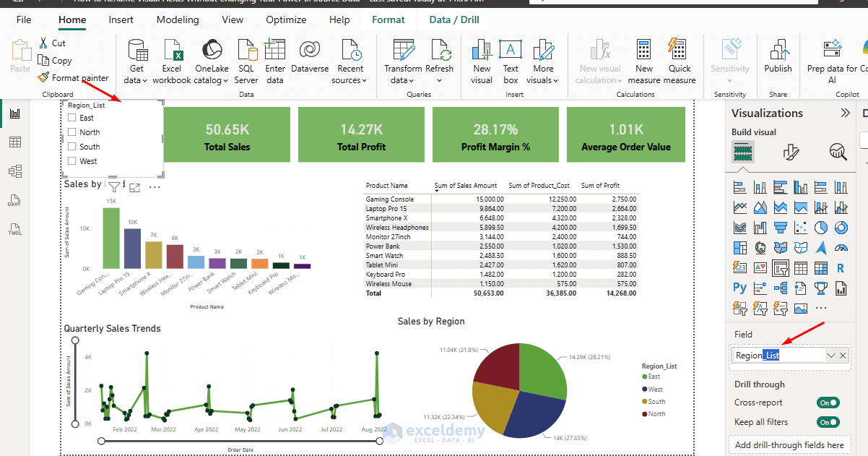Open the Format visual pane icon
Image resolution: width=868 pixels, height=456 pixels.
791,152
